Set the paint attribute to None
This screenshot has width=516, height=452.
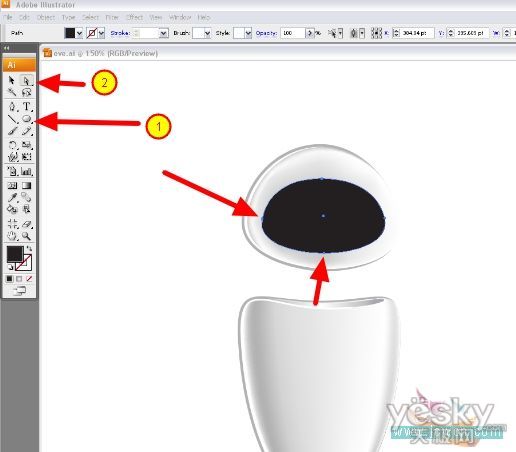click(x=29, y=279)
